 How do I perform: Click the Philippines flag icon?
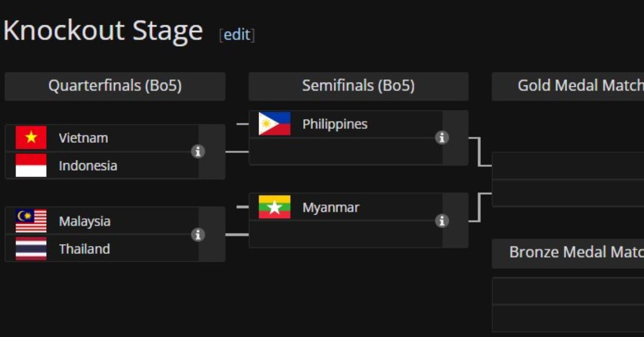pyautogui.click(x=274, y=124)
